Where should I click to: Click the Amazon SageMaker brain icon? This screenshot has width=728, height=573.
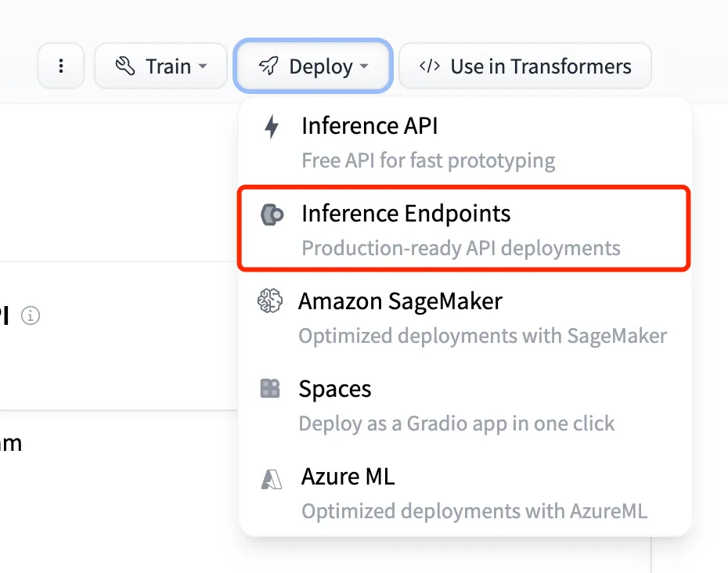coord(270,301)
